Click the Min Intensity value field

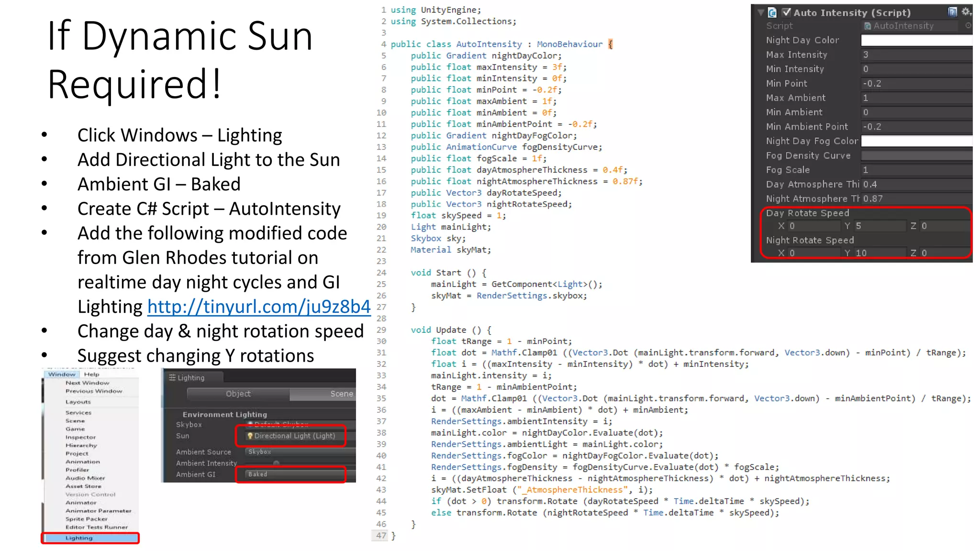[917, 69]
